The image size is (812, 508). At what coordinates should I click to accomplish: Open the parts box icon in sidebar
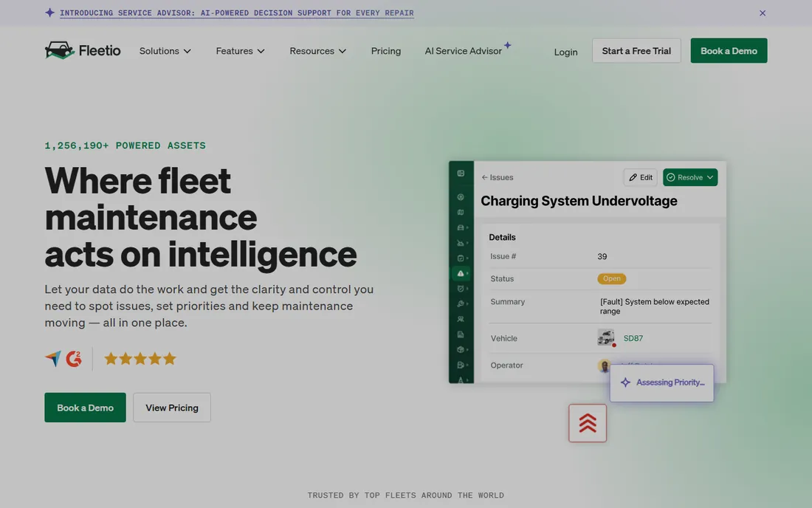click(x=461, y=349)
